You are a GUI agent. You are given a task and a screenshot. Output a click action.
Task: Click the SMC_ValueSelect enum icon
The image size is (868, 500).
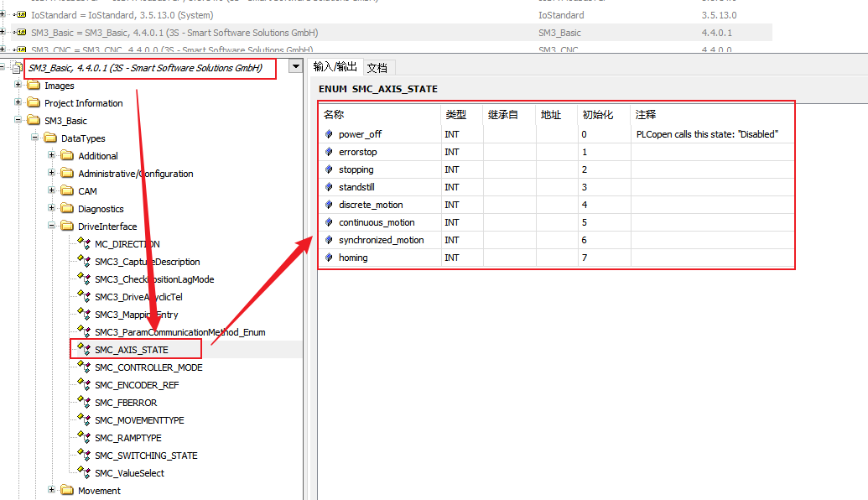pos(83,471)
